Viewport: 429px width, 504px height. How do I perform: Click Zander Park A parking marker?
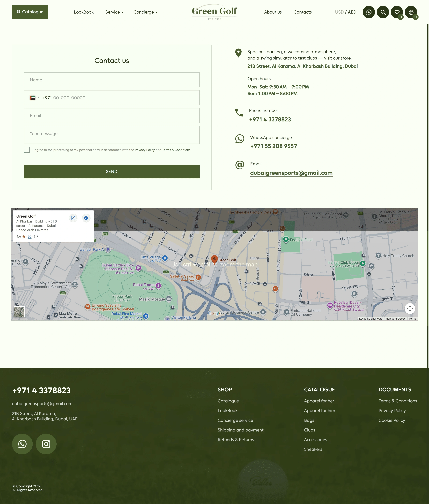[x=108, y=249]
